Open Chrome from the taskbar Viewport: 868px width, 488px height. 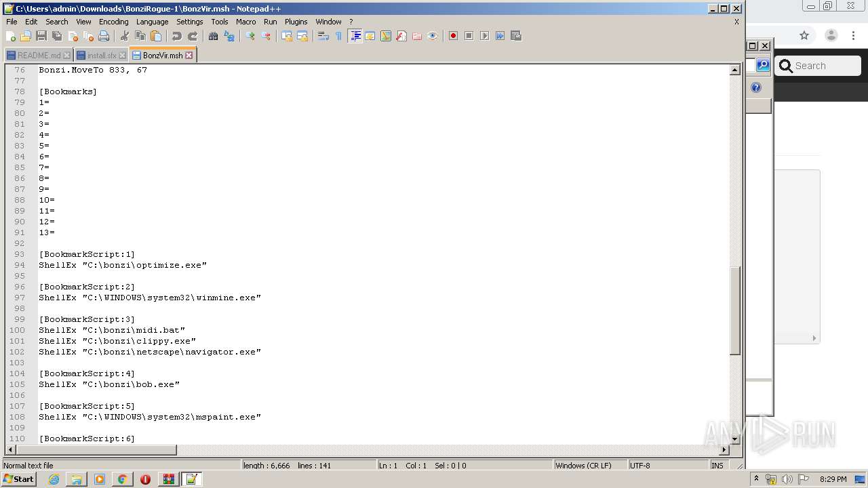click(x=122, y=479)
